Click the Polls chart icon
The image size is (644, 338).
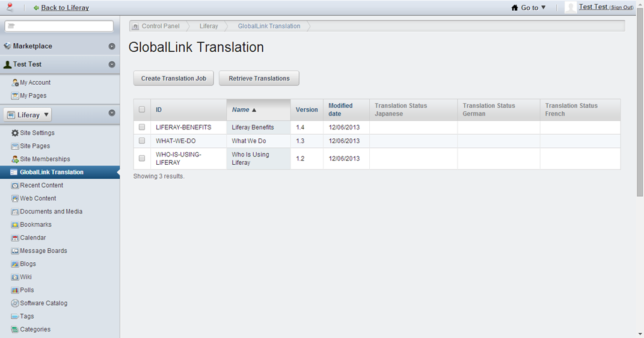15,290
